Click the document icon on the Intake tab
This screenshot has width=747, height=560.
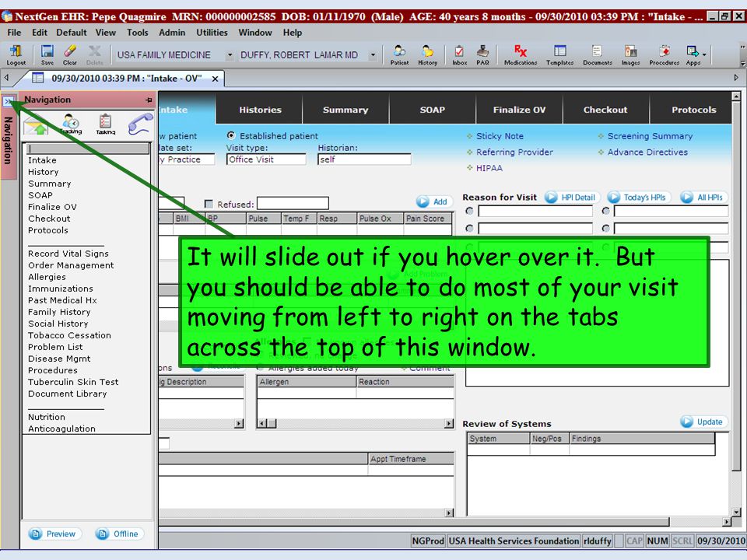pos(37,78)
